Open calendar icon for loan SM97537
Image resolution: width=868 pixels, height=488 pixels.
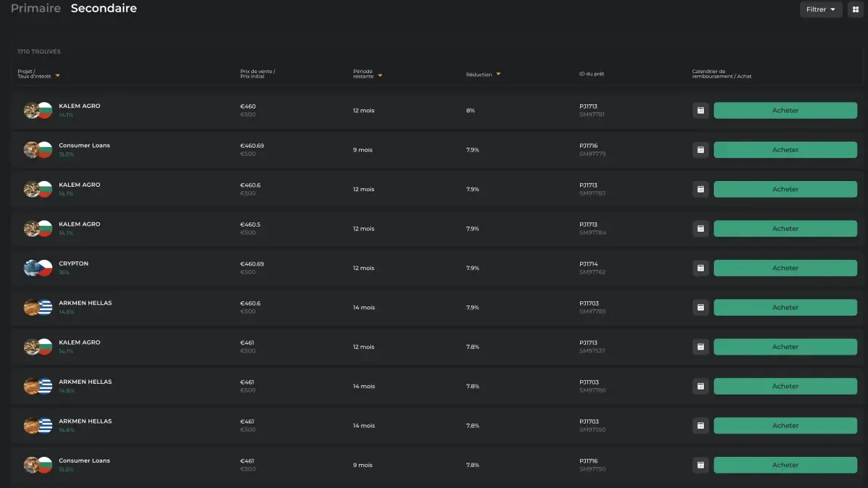coord(700,347)
